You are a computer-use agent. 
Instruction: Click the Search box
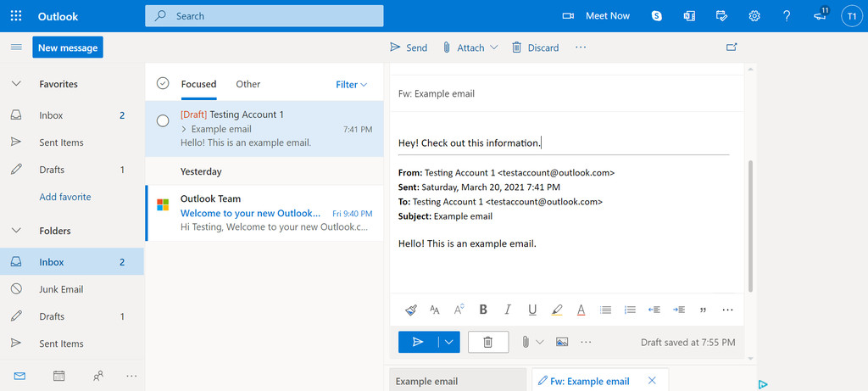[264, 16]
